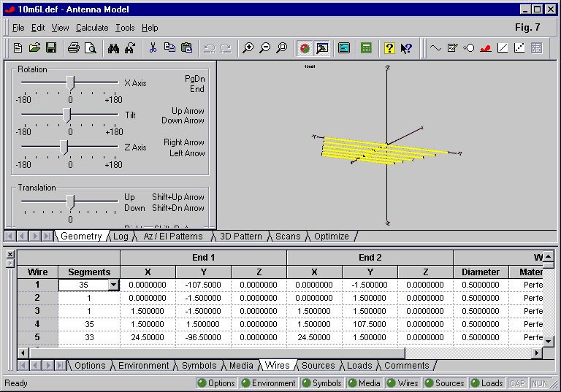Screen dimensions: 561x392
Task: Switch to the Az / El Patterns tab
Action: pyautogui.click(x=172, y=237)
